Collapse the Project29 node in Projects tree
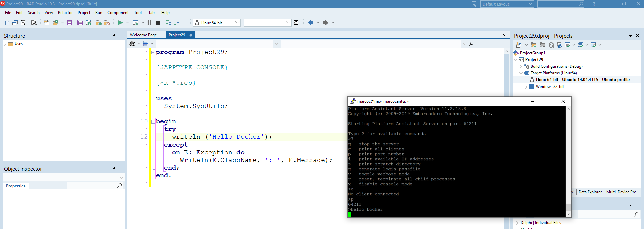Screen dimensions: 644x229 [516, 60]
